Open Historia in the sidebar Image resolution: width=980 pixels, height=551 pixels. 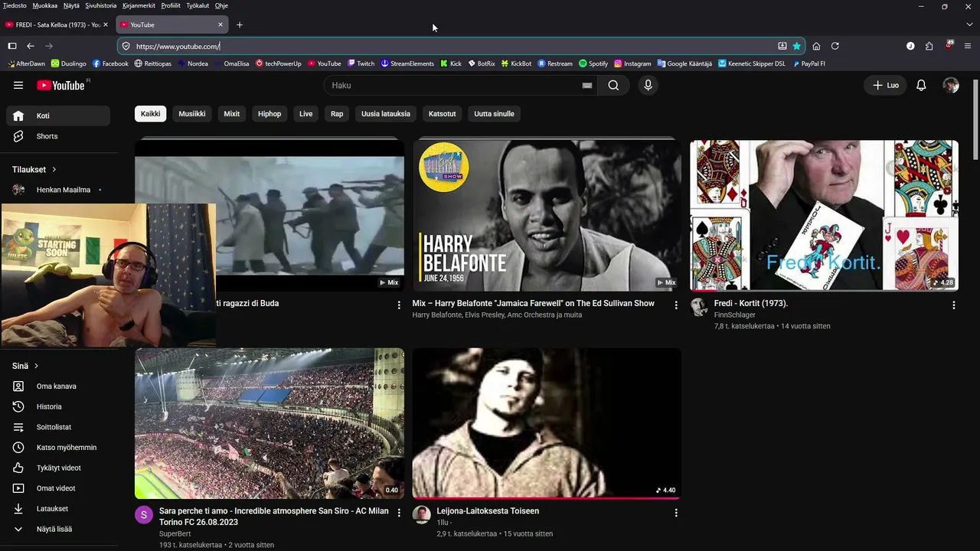58,406
